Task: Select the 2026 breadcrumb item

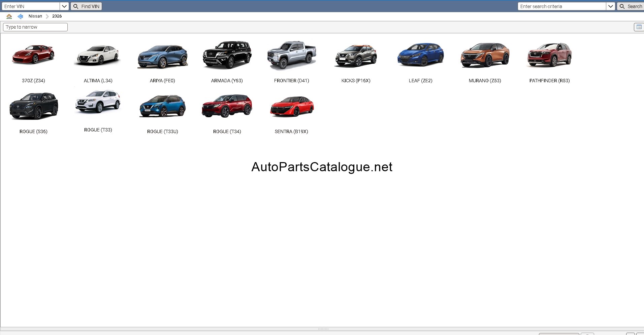Action: point(57,16)
